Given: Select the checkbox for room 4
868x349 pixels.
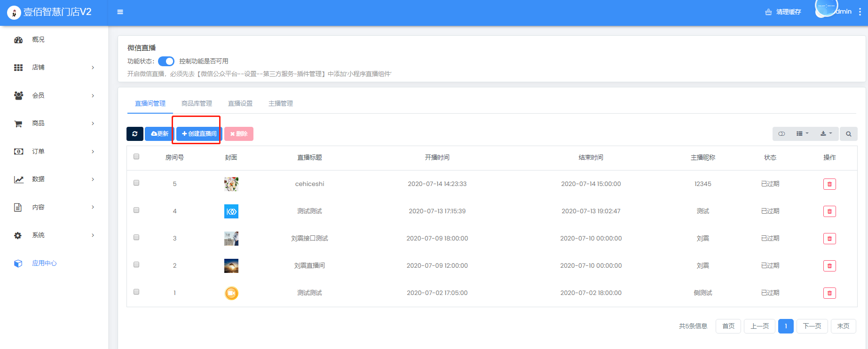Looking at the screenshot, I should pyautogui.click(x=136, y=210).
